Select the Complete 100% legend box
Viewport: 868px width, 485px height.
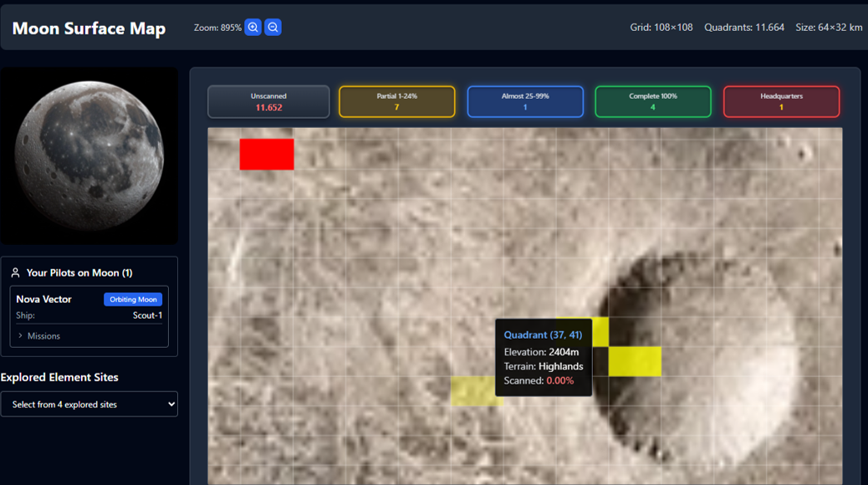coord(652,102)
